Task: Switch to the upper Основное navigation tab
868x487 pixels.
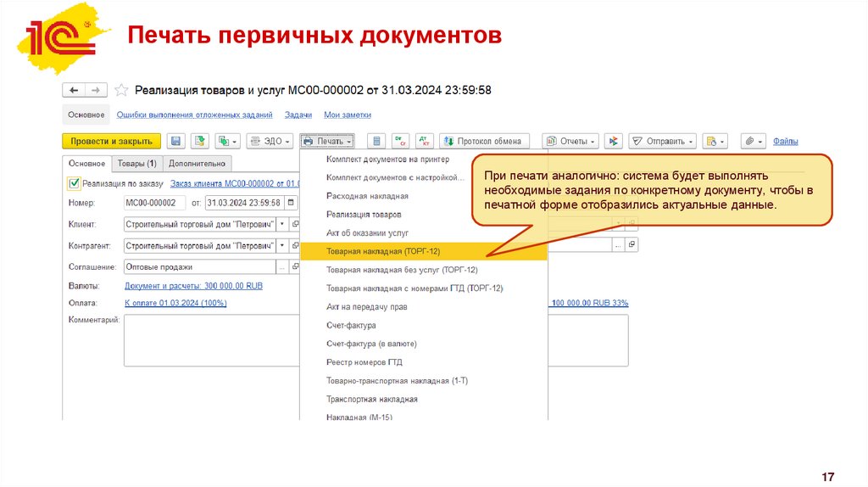Action: click(x=86, y=115)
